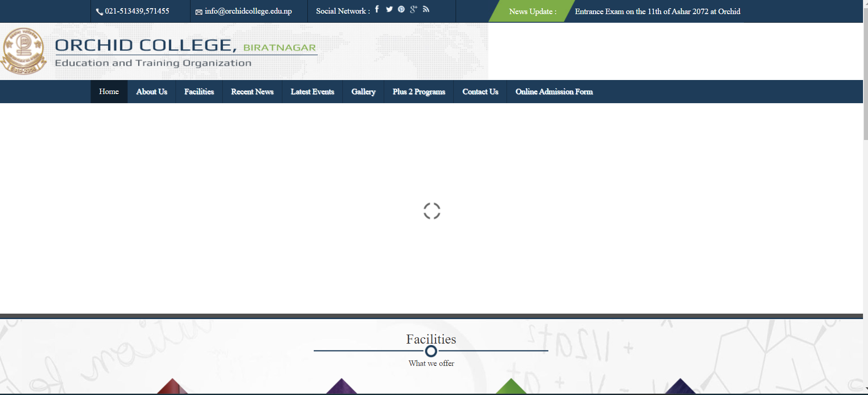Open the Gallery menu item

(363, 92)
